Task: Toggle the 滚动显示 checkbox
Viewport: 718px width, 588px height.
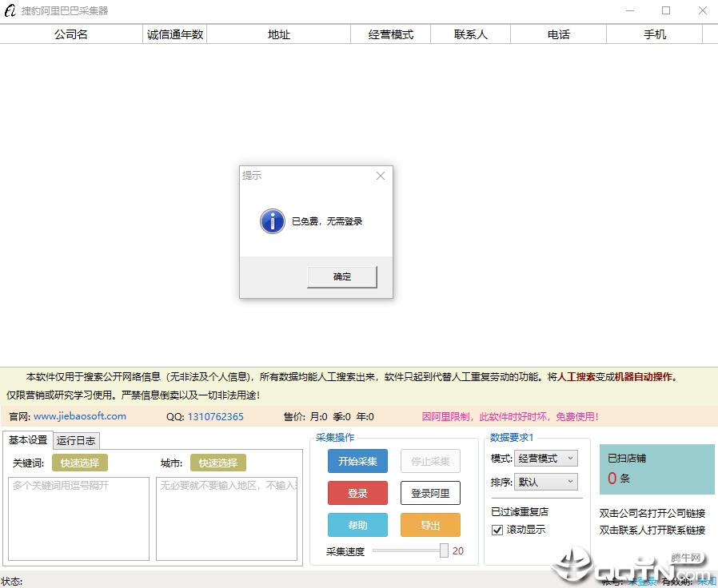Action: [497, 530]
